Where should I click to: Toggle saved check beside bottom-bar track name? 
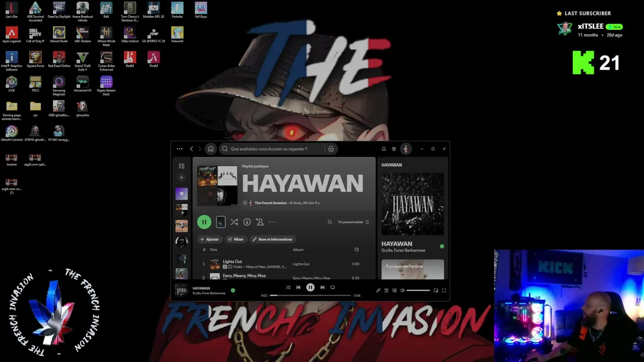(x=233, y=290)
